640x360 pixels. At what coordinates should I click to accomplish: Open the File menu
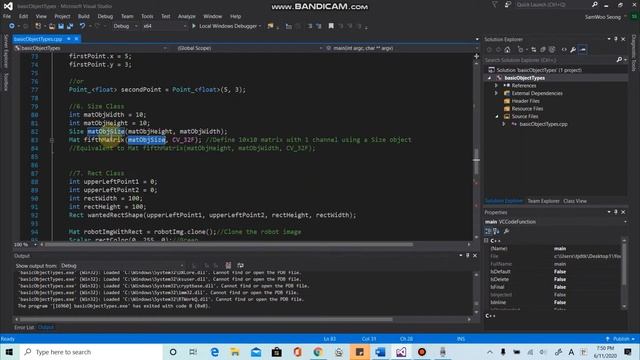click(x=7, y=16)
